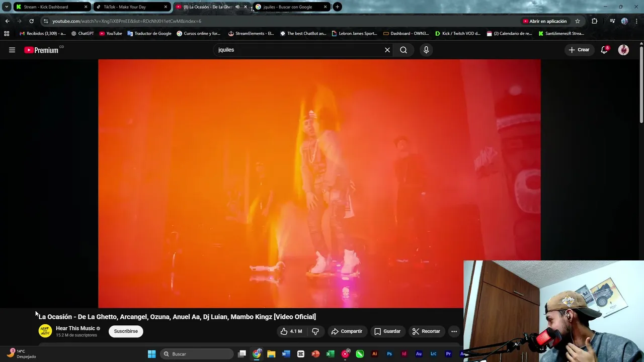644x362 pixels.
Task: Clear the search box with the X
Action: point(387,50)
